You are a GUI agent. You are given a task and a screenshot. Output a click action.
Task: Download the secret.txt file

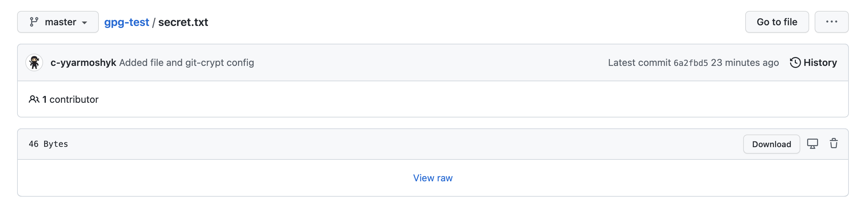[772, 144]
